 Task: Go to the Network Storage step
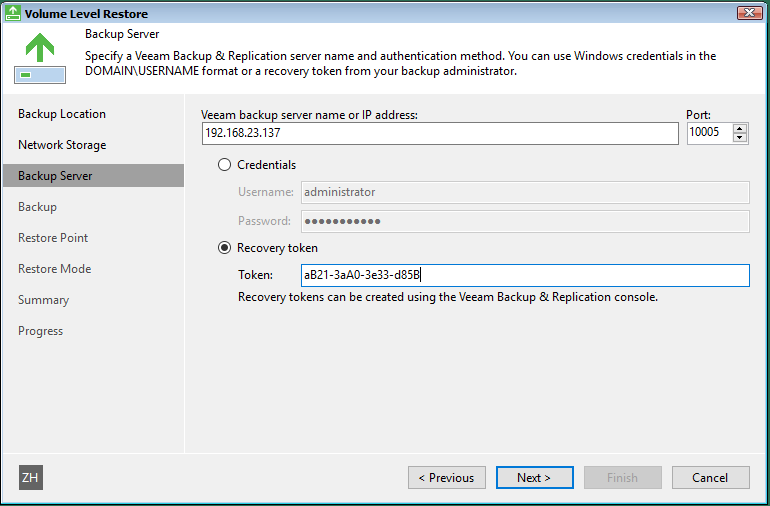click(x=62, y=145)
